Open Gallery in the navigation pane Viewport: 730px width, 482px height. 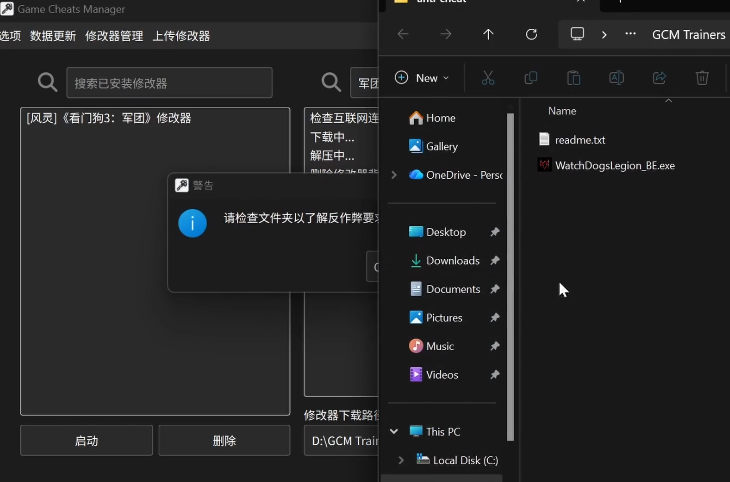tap(433, 146)
